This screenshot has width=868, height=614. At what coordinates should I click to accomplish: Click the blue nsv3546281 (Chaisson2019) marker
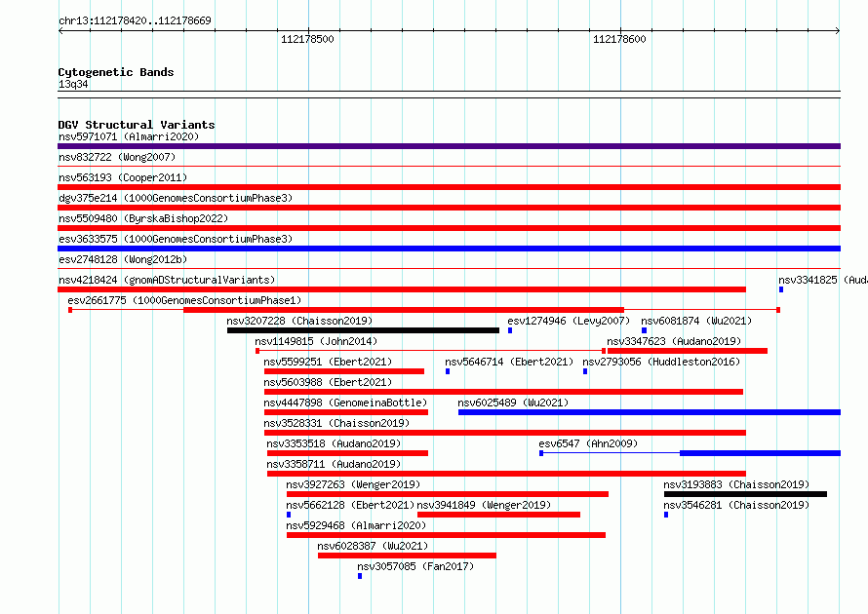click(x=666, y=515)
